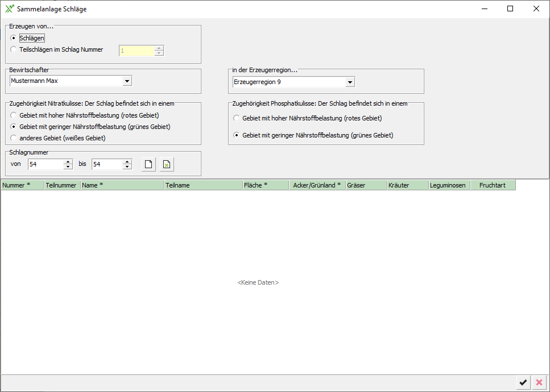The width and height of the screenshot is (550, 392).
Task: Cancel dialog with the pink X icon
Action: click(539, 383)
